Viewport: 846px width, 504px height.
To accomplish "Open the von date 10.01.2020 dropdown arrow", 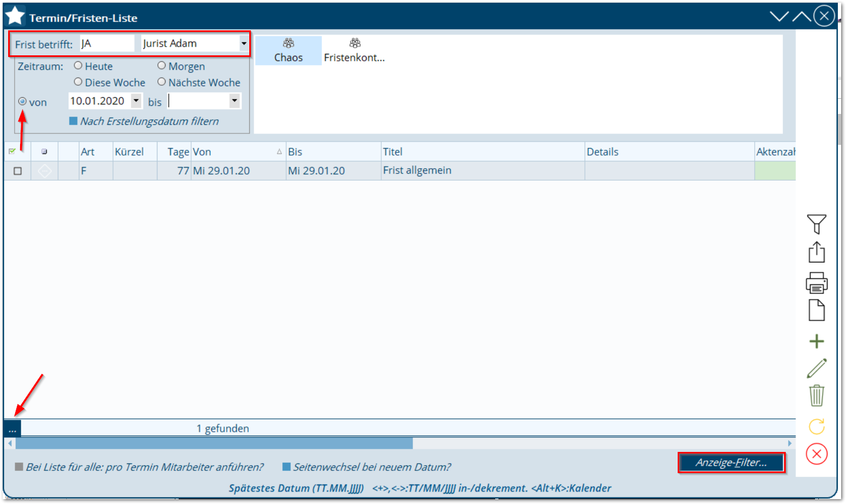I will (136, 101).
